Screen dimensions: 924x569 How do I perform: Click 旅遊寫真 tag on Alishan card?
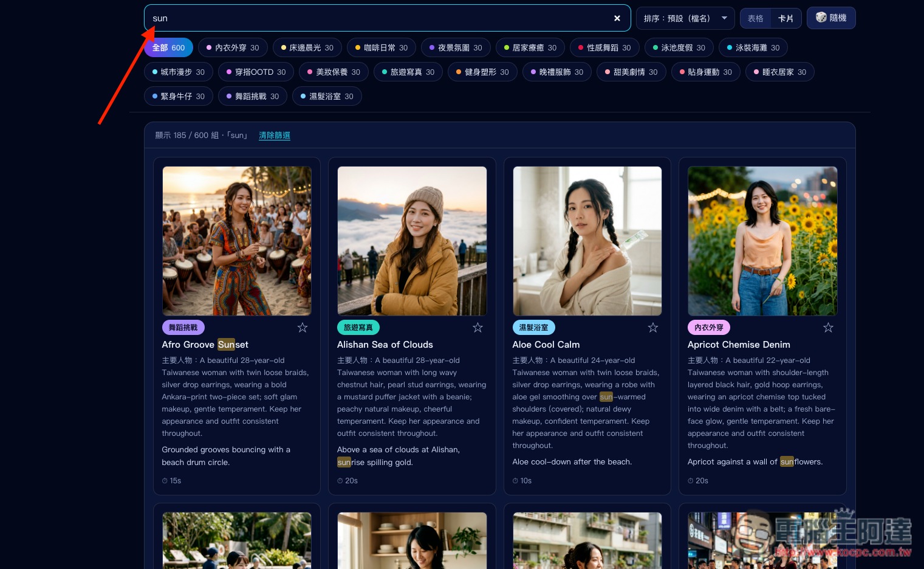coord(358,328)
